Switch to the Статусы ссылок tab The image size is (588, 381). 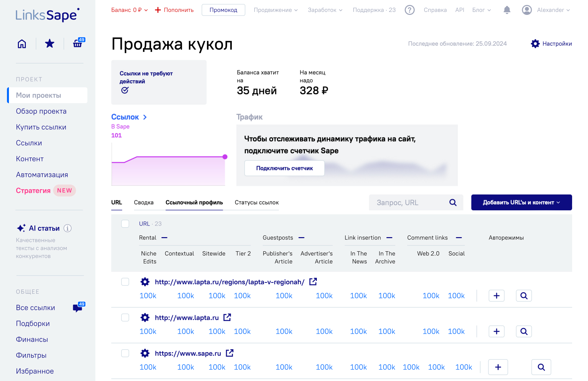[257, 202]
